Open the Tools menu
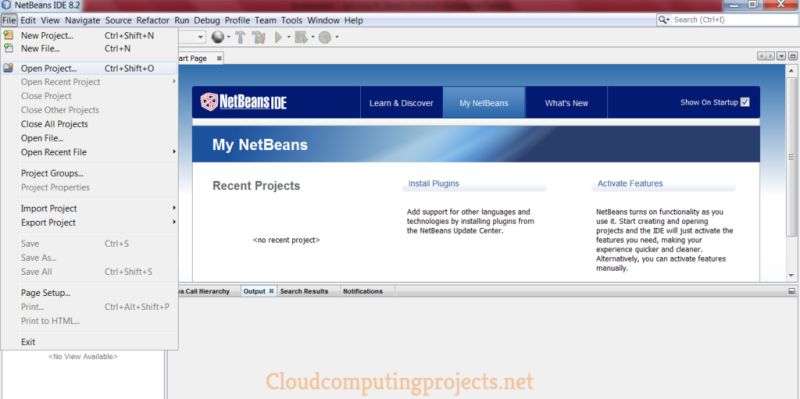Viewport: 800px width, 399px height. (x=292, y=20)
